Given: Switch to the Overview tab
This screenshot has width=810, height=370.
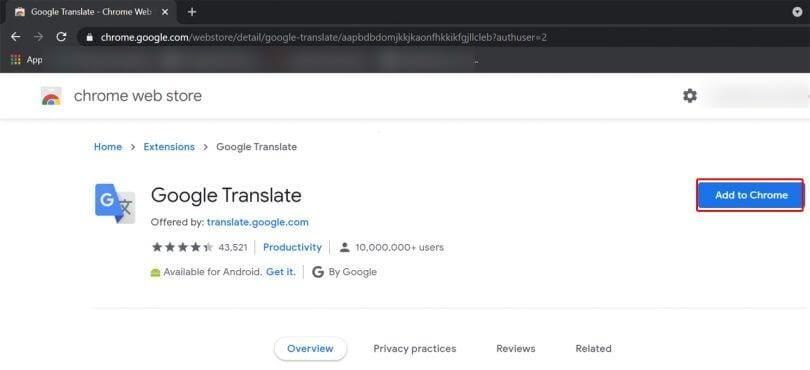Looking at the screenshot, I should pyautogui.click(x=310, y=348).
